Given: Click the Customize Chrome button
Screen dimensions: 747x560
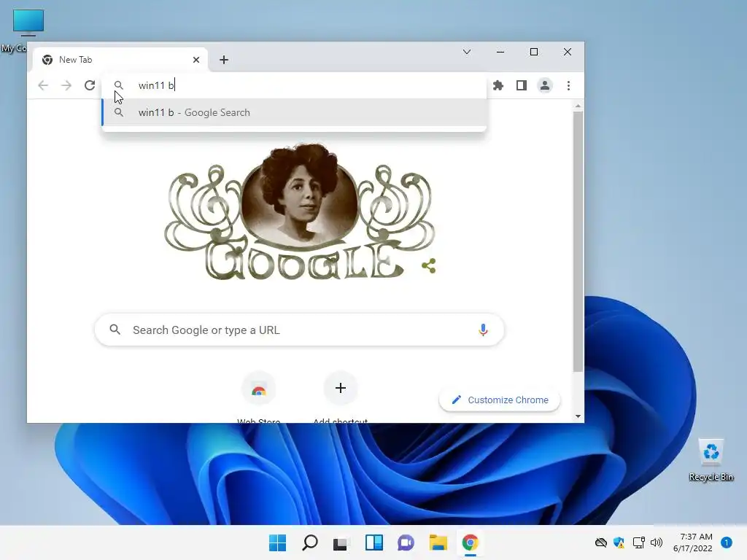Looking at the screenshot, I should click(500, 400).
